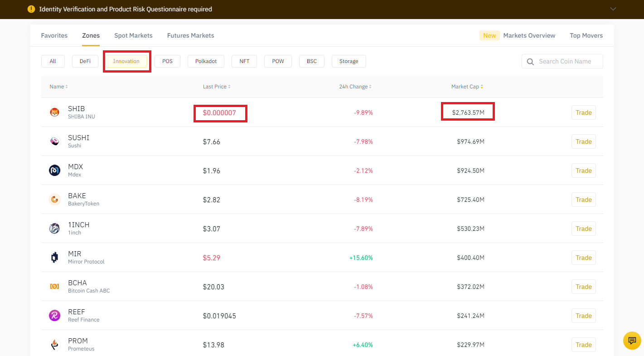Click the BakeryToken coin name

[x=84, y=204]
